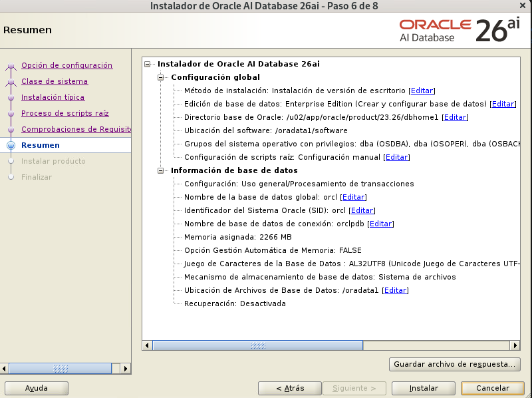Navigate to Instalación típica step
The image size is (532, 398).
tap(53, 97)
